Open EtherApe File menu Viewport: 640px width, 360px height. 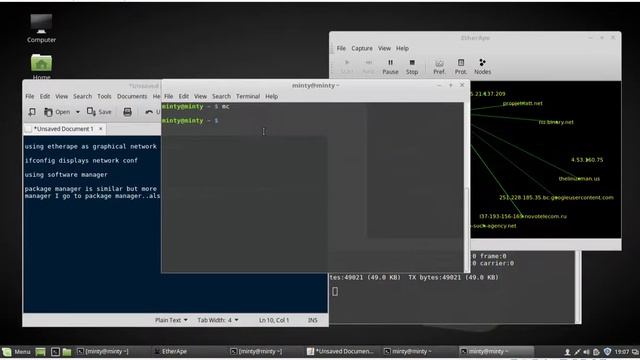(341, 48)
